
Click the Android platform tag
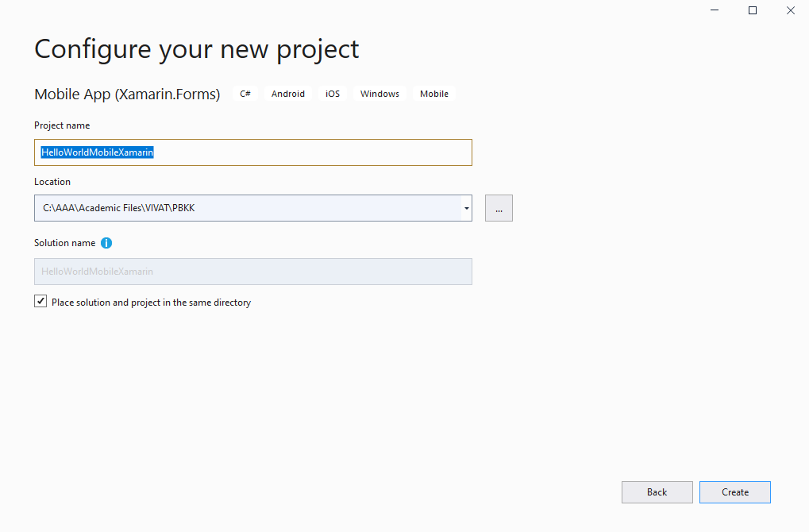coord(288,94)
